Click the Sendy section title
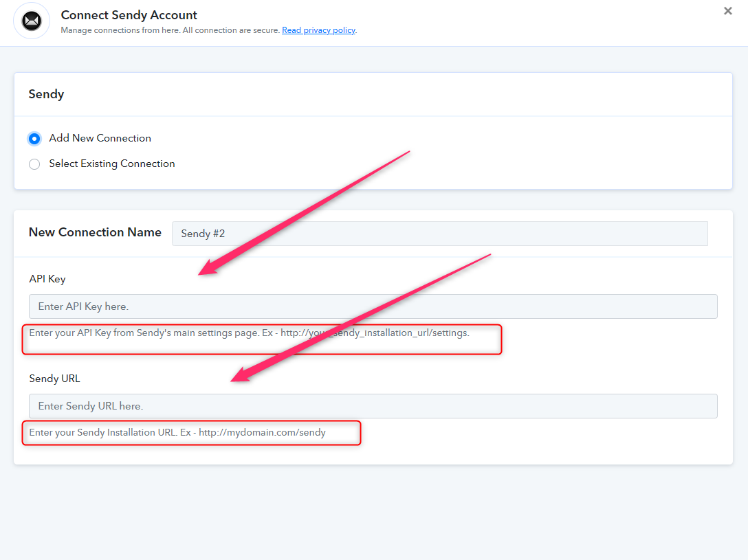Image resolution: width=748 pixels, height=560 pixels. 46,94
